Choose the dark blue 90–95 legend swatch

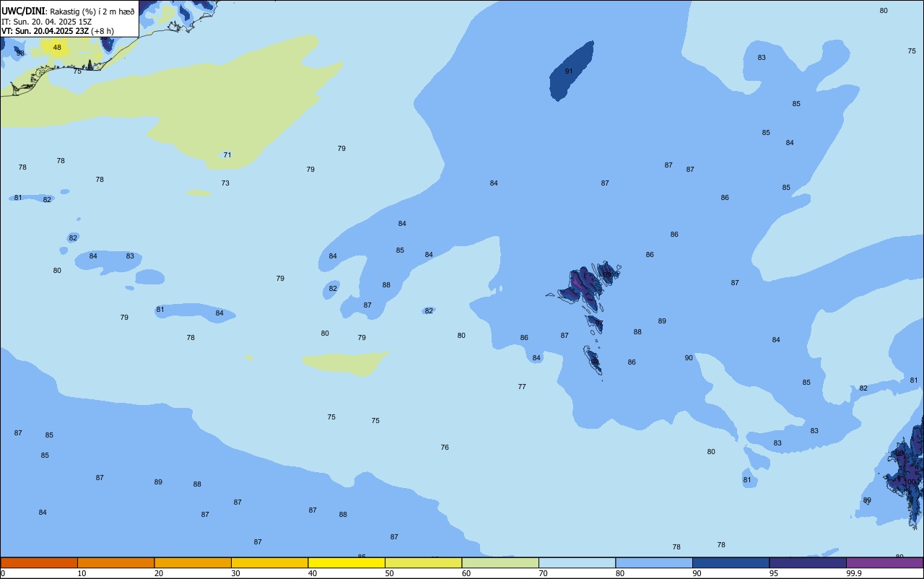point(731,562)
